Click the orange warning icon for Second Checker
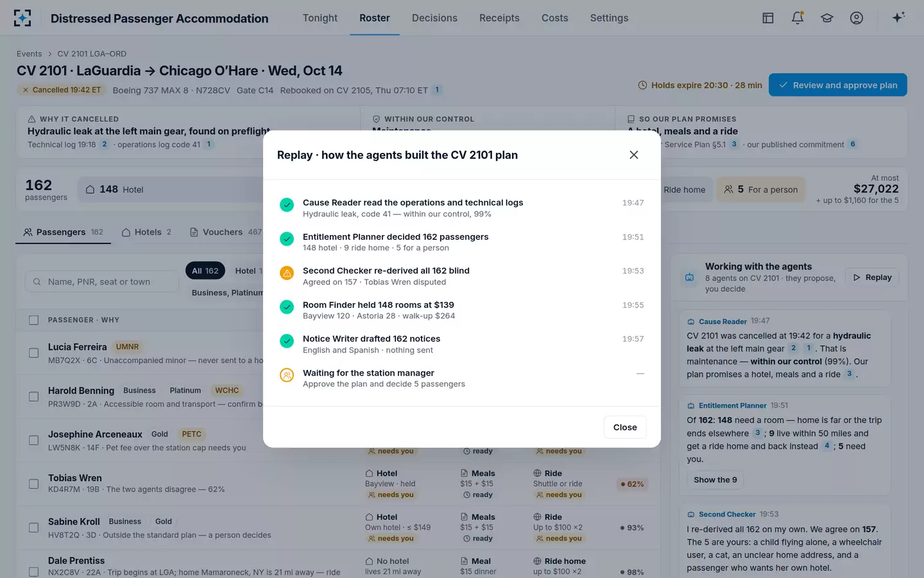Screen dimensions: 924x578 [287, 273]
